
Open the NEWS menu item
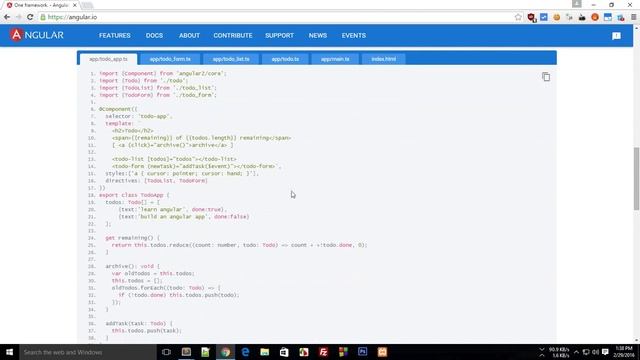pos(318,36)
